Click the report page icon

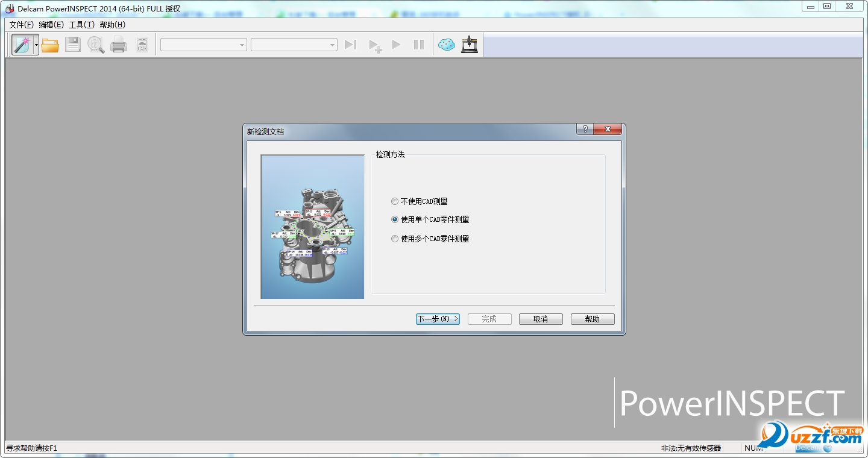click(x=142, y=45)
